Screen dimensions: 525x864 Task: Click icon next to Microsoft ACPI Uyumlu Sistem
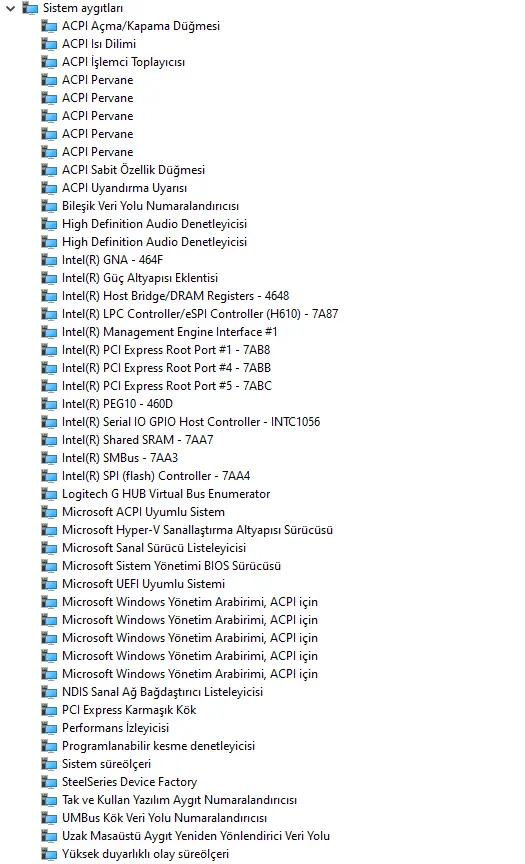(x=50, y=512)
